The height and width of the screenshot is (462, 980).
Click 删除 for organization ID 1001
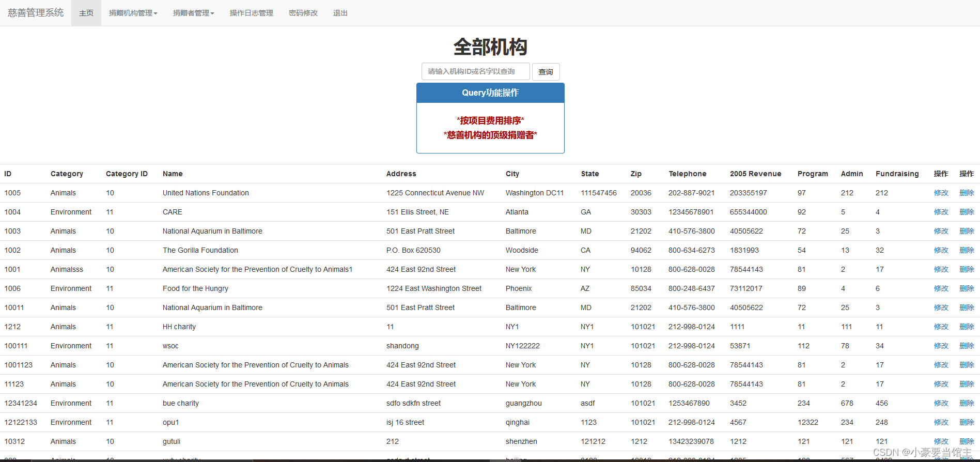tap(967, 269)
